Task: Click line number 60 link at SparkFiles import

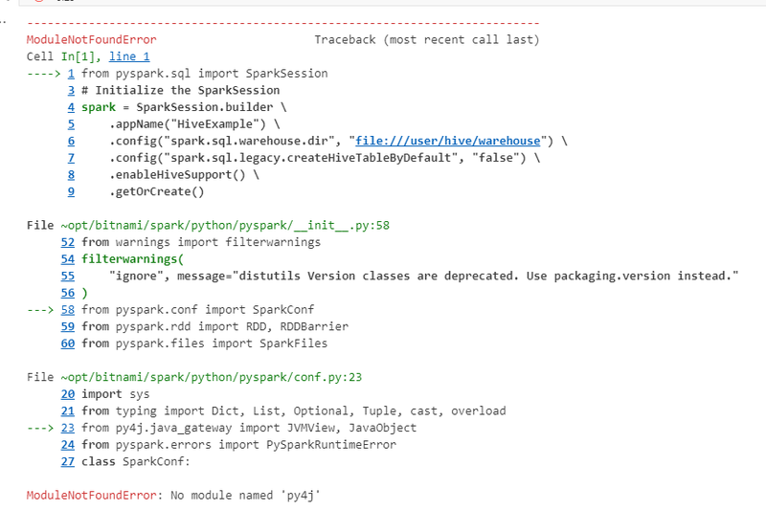Action: click(x=68, y=344)
